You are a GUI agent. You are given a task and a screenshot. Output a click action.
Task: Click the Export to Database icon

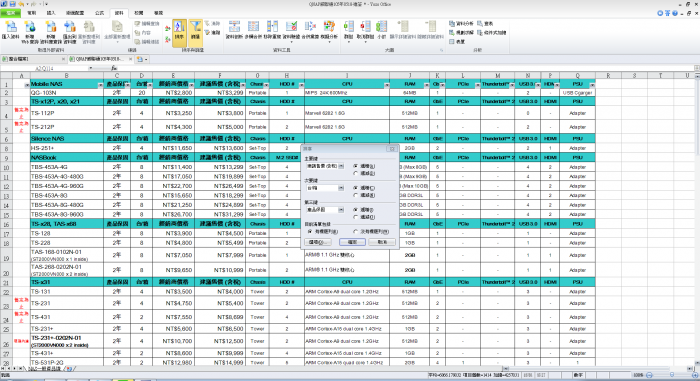[x=70, y=27]
